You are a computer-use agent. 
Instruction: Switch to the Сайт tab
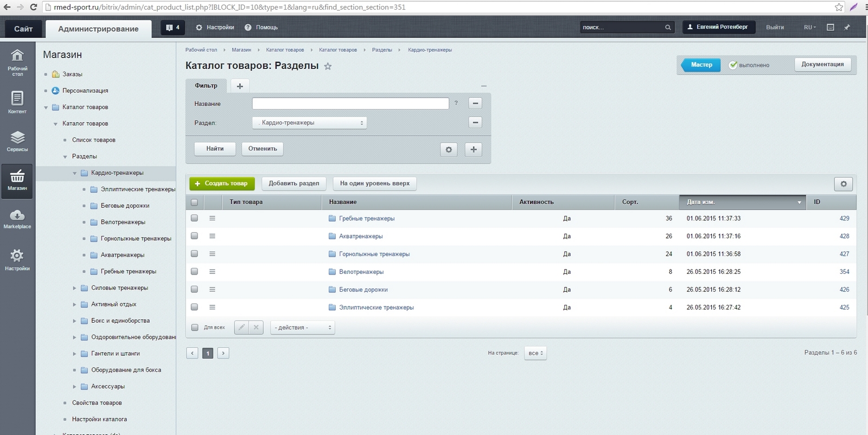point(23,29)
